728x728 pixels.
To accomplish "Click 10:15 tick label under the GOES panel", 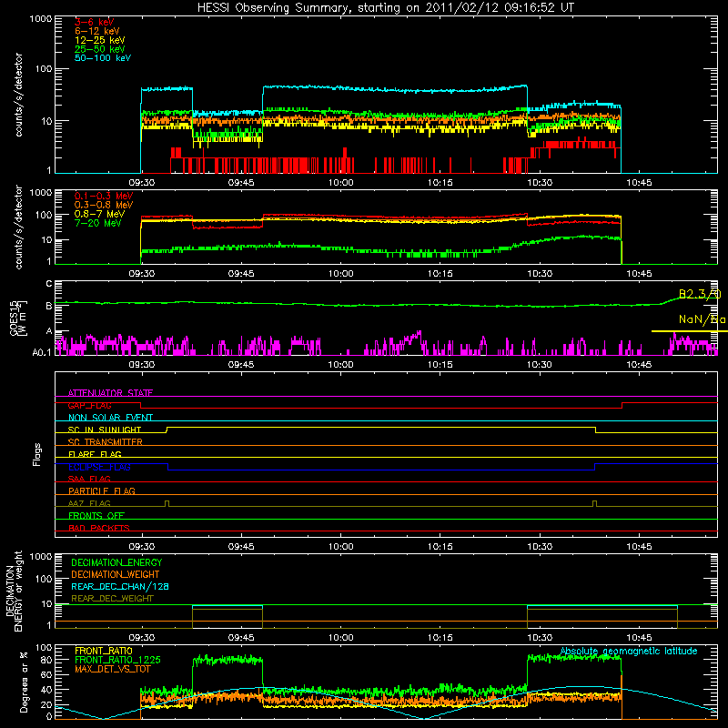I will click(440, 365).
